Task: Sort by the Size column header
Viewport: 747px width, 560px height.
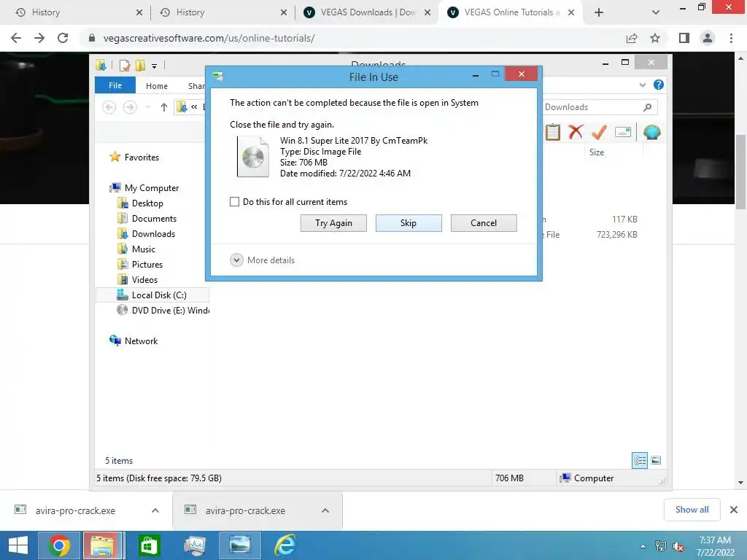Action: coord(597,152)
